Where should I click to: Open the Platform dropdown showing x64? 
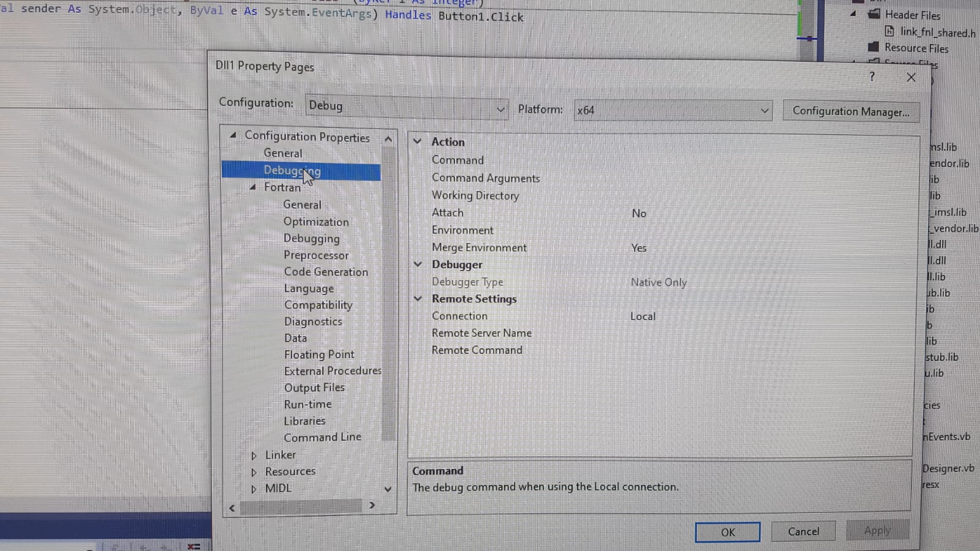[x=672, y=111]
